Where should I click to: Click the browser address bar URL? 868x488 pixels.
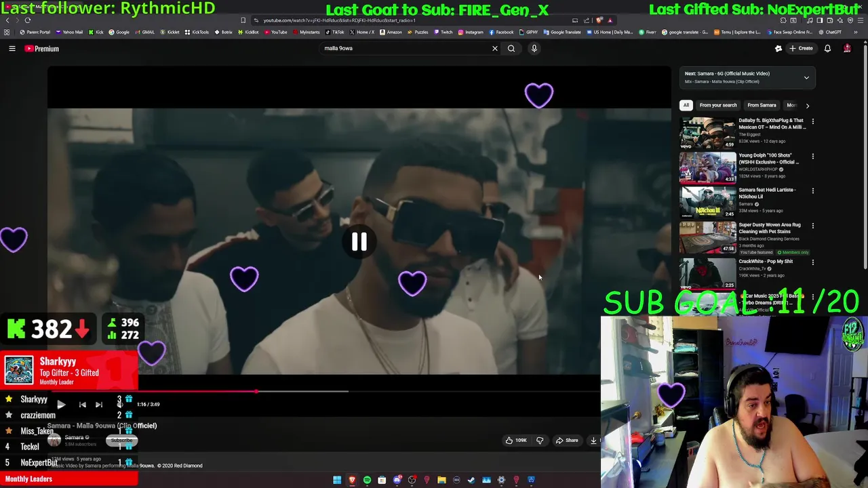click(x=339, y=20)
